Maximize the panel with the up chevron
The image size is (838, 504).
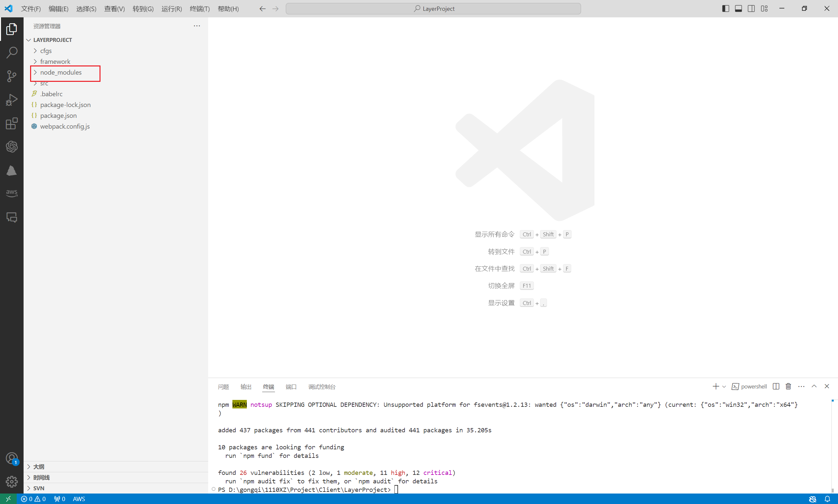pyautogui.click(x=814, y=387)
